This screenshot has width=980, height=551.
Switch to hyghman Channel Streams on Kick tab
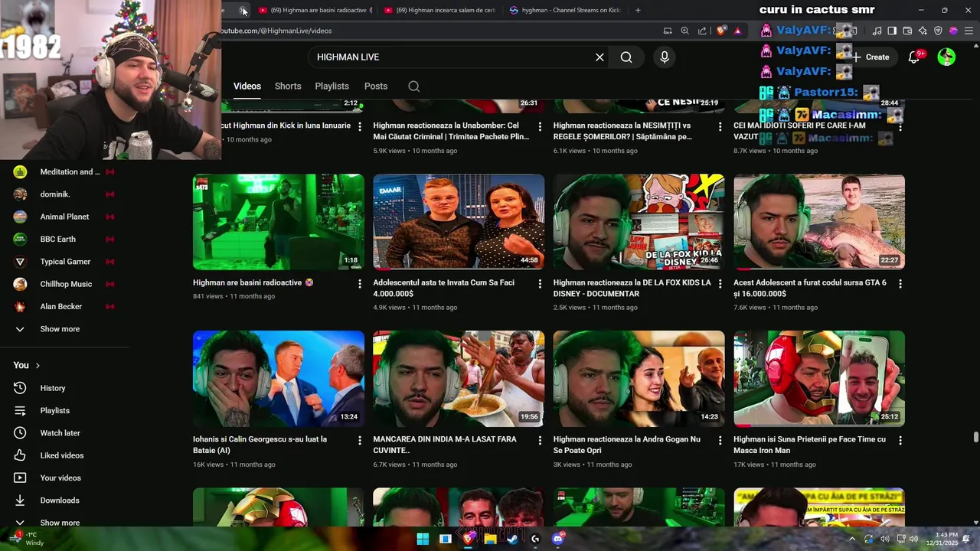click(x=565, y=10)
